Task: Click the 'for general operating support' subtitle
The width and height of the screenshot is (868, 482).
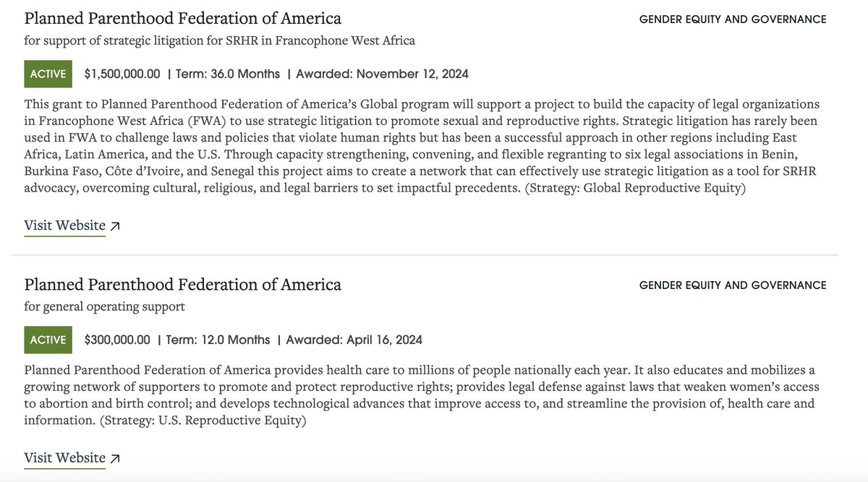Action: [x=104, y=306]
